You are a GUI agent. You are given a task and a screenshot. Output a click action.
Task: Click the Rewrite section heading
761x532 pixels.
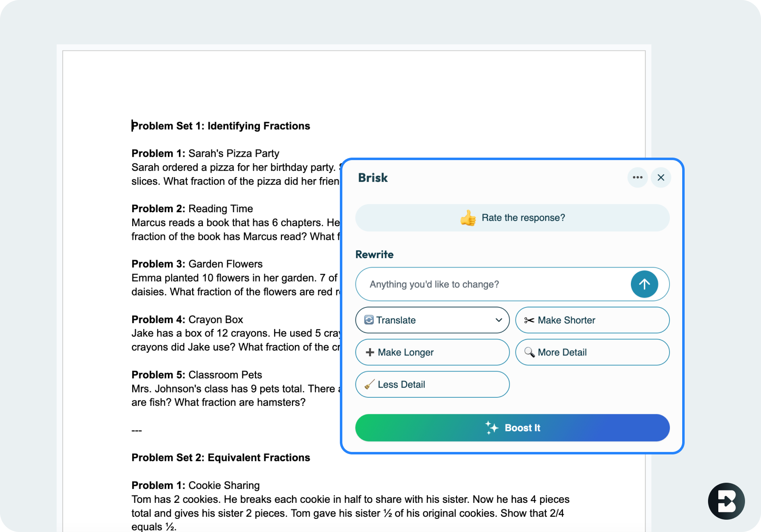(x=374, y=255)
